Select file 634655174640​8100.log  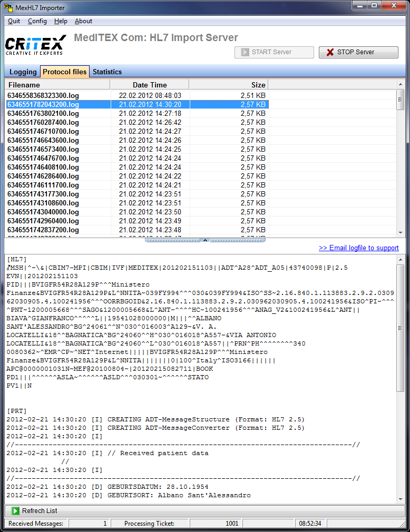point(43,168)
